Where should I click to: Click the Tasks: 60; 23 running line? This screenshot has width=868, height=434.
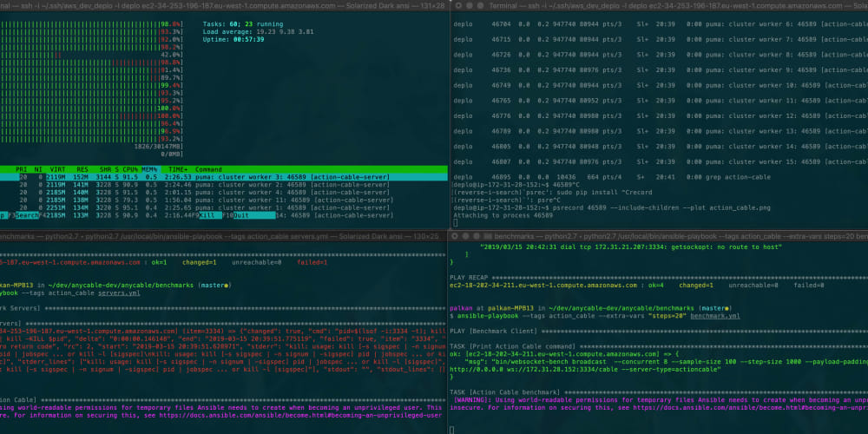[242, 24]
